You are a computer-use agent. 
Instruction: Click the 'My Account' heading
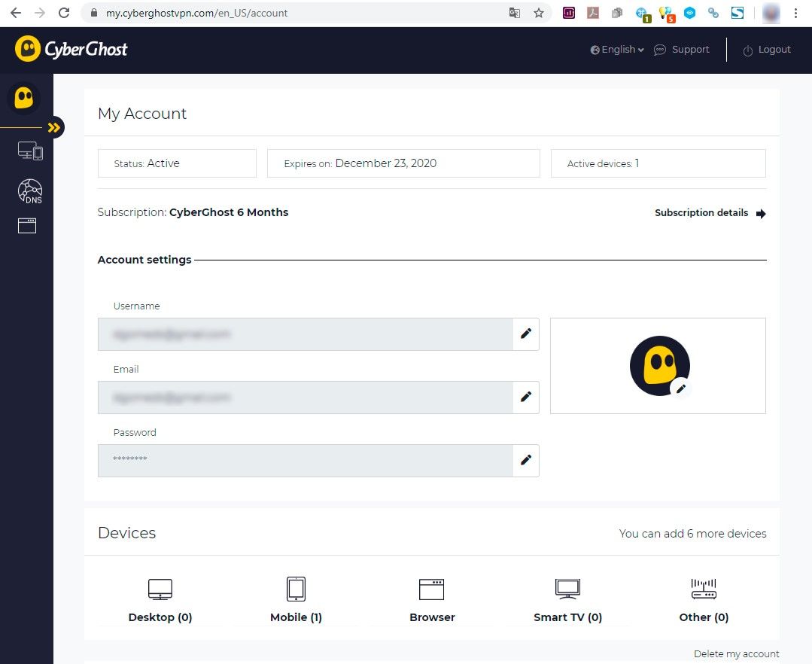tap(142, 114)
